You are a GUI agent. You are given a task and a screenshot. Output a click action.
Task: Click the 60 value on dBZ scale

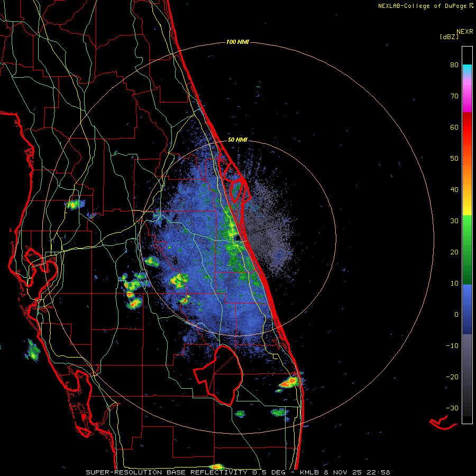click(454, 127)
